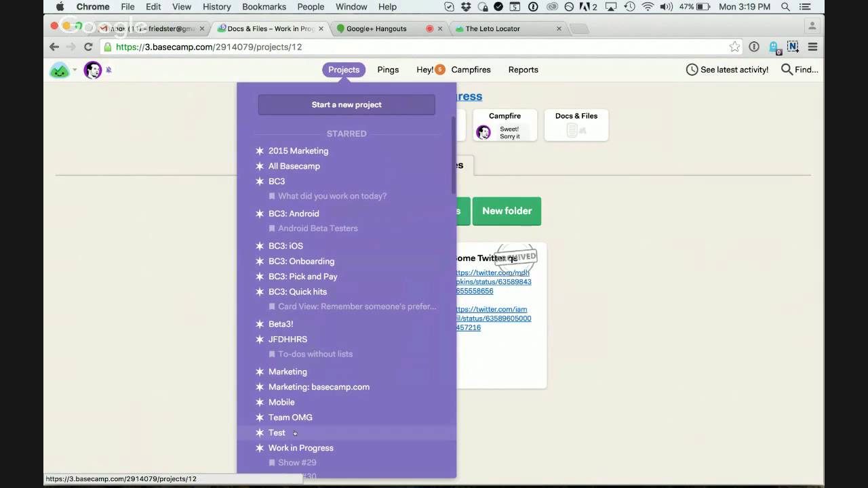Screen dimensions: 868x488
Task: Open the Bookmarks menu in menu bar
Action: point(264,7)
